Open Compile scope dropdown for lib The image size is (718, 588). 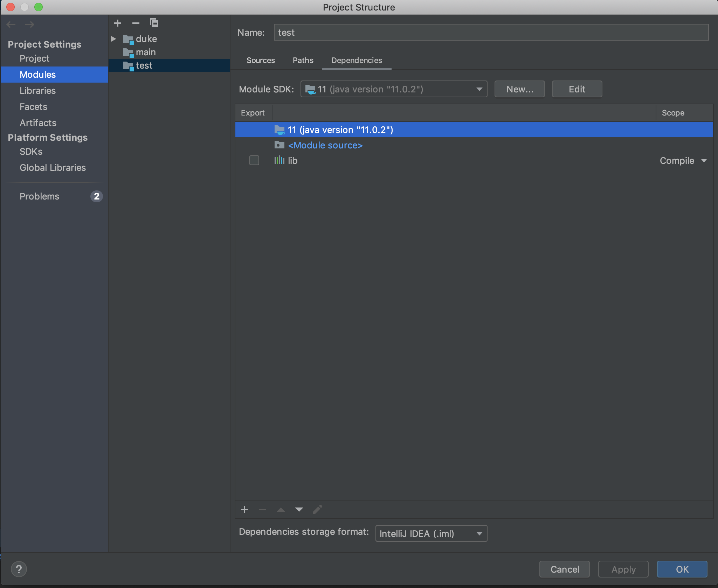point(683,161)
